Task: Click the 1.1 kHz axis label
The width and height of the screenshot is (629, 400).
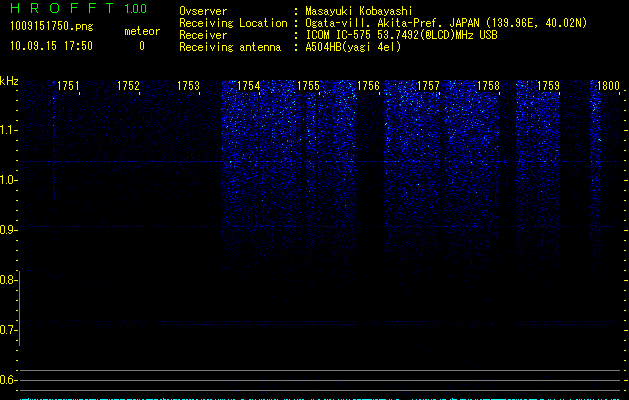Action: coord(7,130)
